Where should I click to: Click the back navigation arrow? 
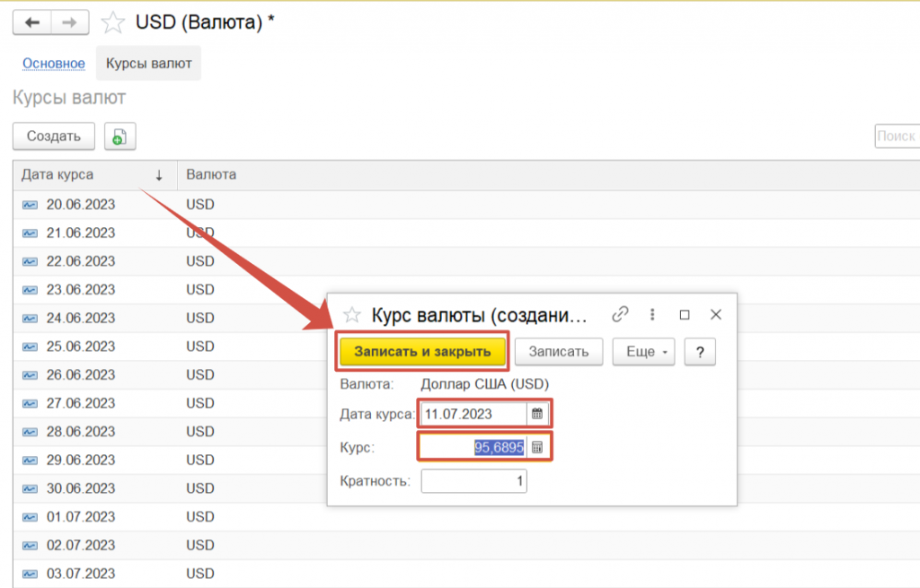click(x=31, y=22)
